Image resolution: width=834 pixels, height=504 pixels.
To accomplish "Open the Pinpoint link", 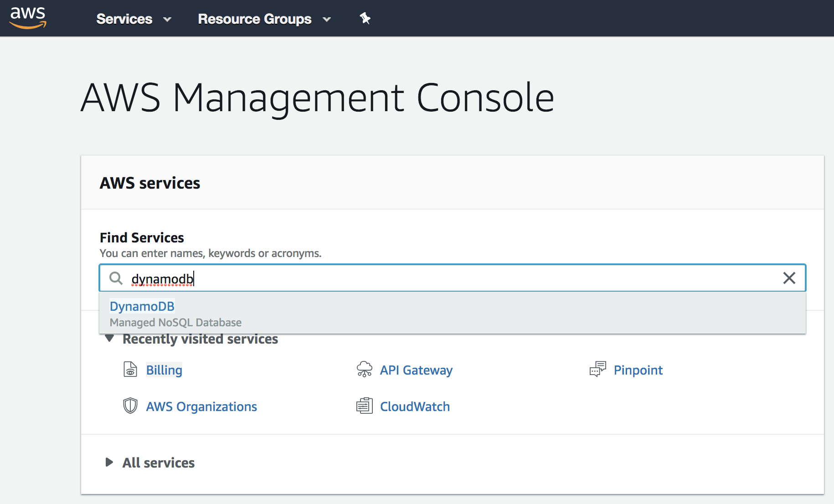I will 638,370.
